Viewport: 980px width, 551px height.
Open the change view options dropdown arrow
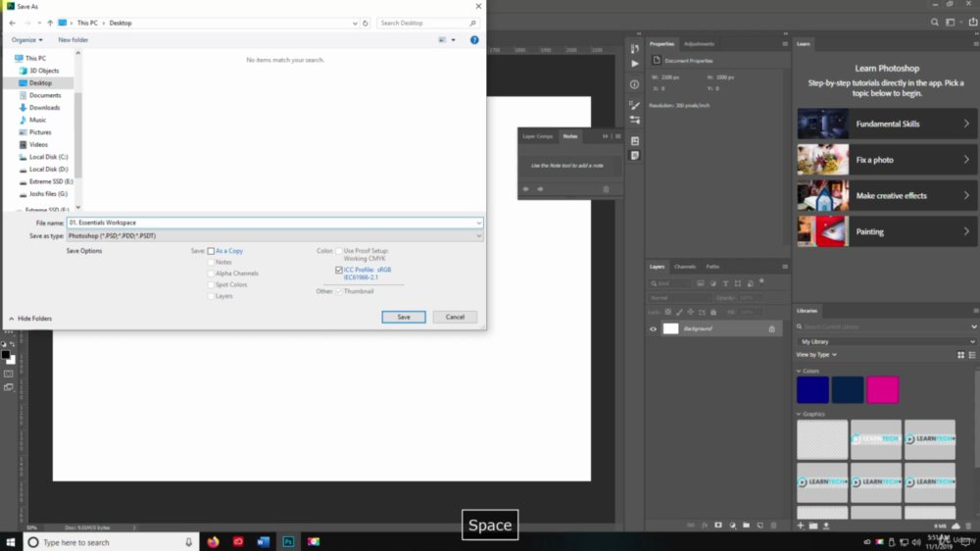tap(453, 40)
